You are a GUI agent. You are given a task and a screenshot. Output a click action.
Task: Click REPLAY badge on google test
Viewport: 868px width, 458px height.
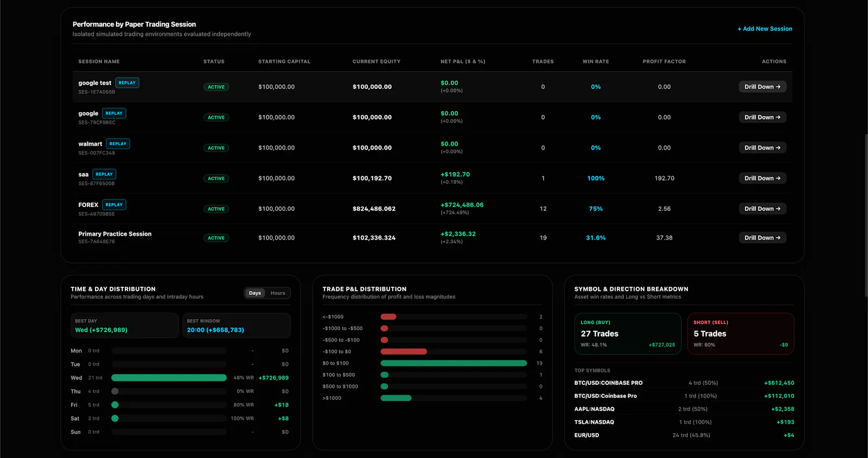127,83
